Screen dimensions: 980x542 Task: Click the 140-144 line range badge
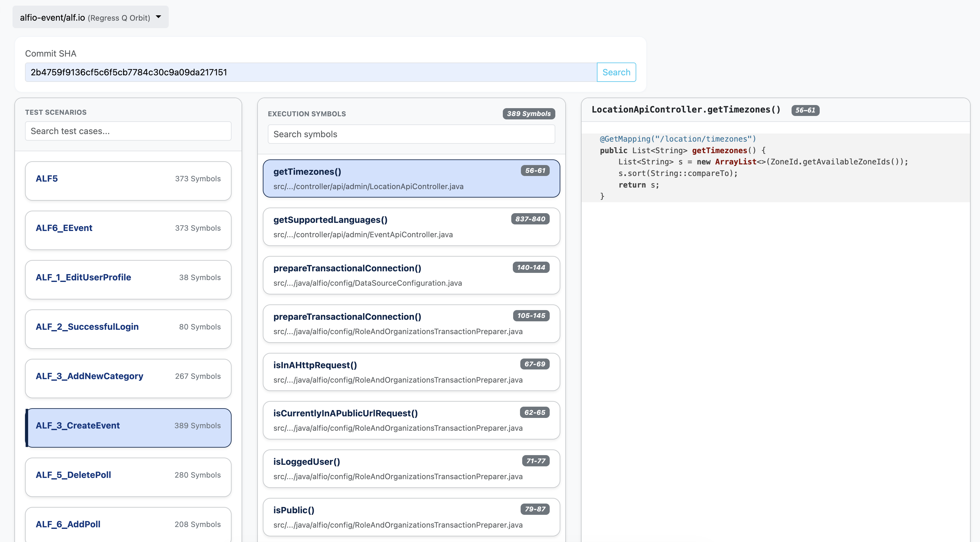[531, 267]
